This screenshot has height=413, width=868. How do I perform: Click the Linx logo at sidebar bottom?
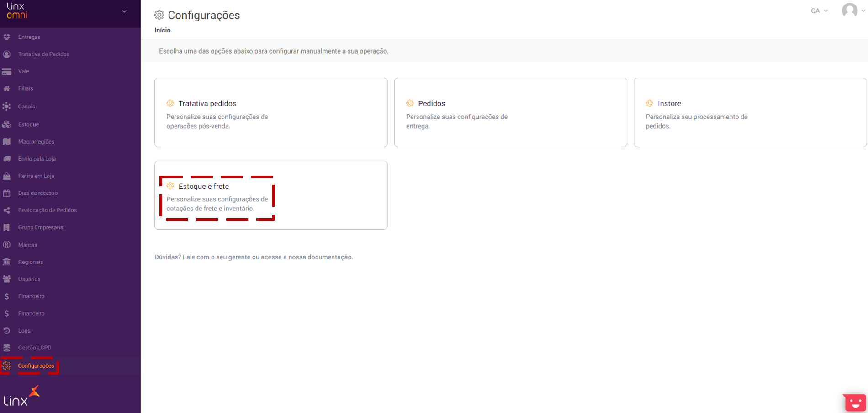[21, 396]
